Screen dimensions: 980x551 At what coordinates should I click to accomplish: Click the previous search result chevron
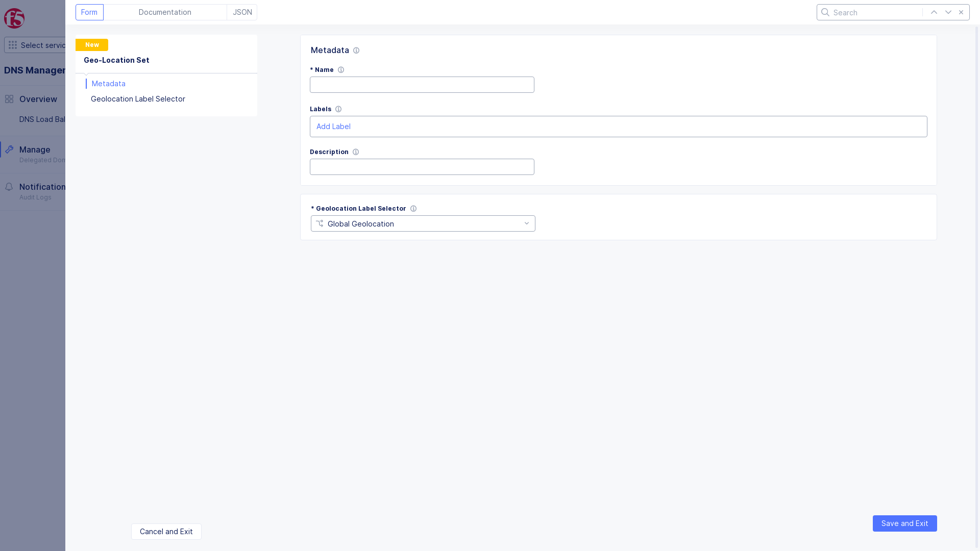click(934, 12)
